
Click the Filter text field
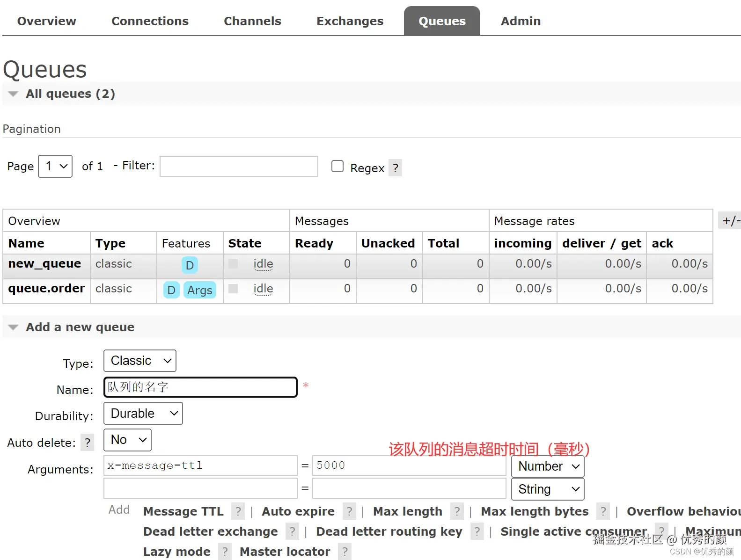click(239, 166)
